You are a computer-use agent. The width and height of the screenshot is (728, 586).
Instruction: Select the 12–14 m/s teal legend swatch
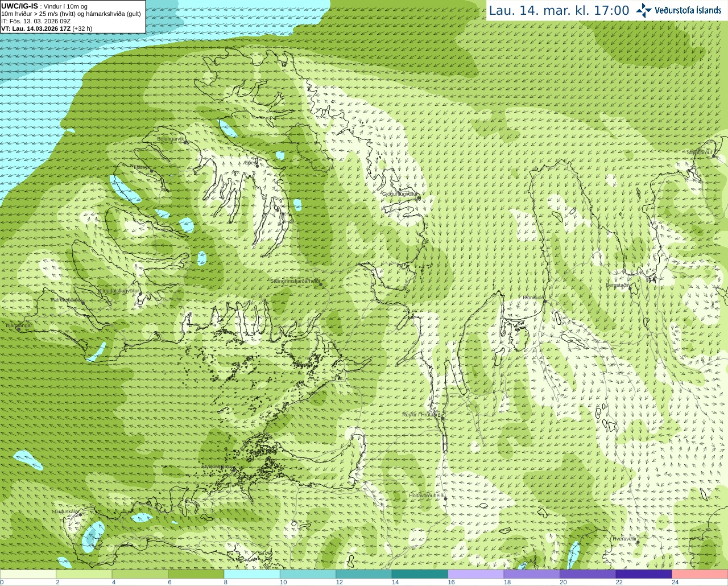(x=364, y=574)
